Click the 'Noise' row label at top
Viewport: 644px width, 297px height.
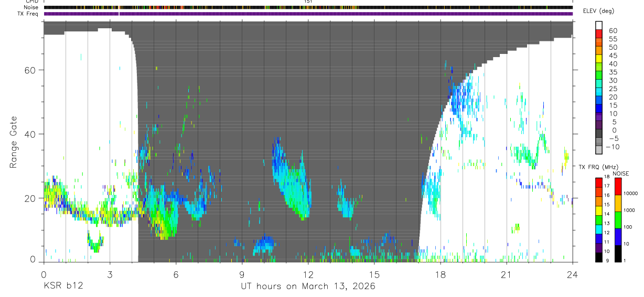point(32,7)
